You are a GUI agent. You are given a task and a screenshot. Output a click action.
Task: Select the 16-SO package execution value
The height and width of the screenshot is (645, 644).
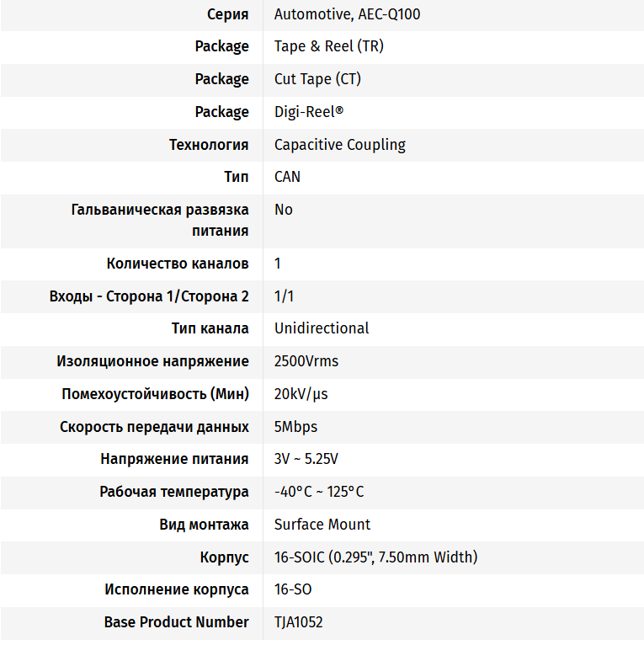293,589
